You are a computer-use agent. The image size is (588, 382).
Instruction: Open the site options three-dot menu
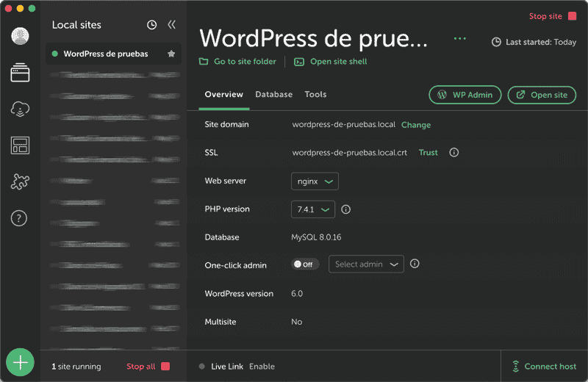point(460,38)
